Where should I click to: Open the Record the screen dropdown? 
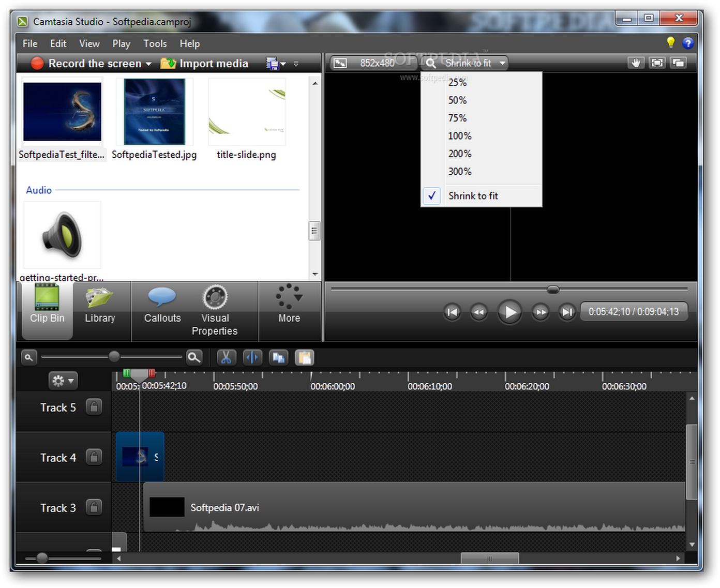[149, 63]
